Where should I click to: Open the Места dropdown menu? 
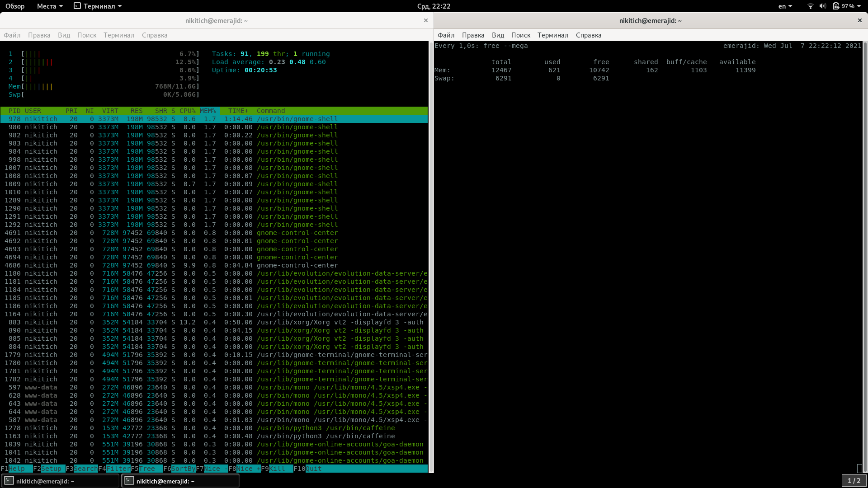tap(50, 6)
